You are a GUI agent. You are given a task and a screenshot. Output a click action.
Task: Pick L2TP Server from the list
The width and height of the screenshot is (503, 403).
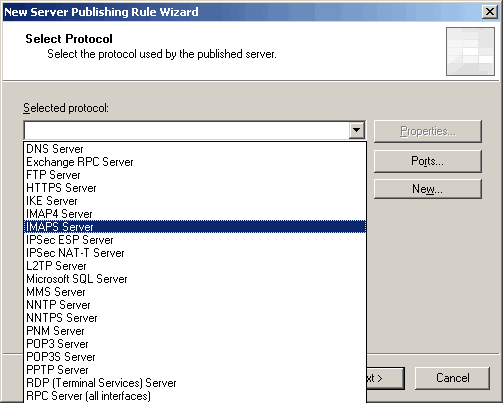pyautogui.click(x=195, y=266)
